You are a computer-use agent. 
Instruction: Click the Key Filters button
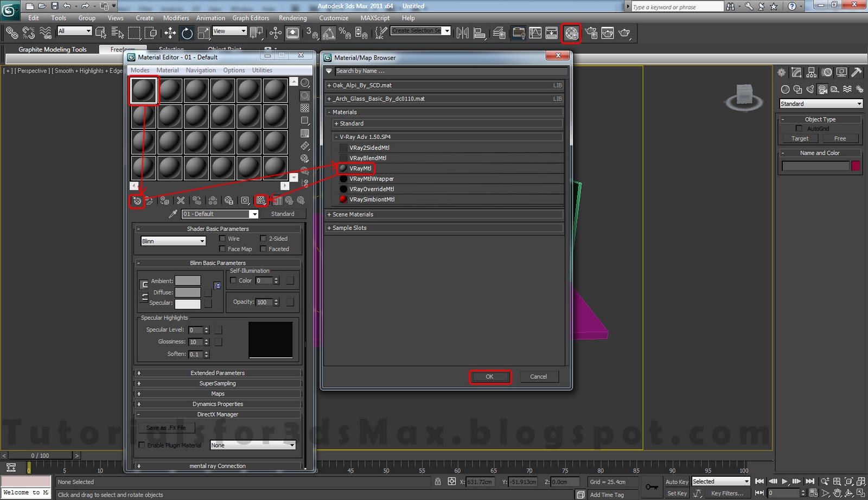tap(727, 493)
